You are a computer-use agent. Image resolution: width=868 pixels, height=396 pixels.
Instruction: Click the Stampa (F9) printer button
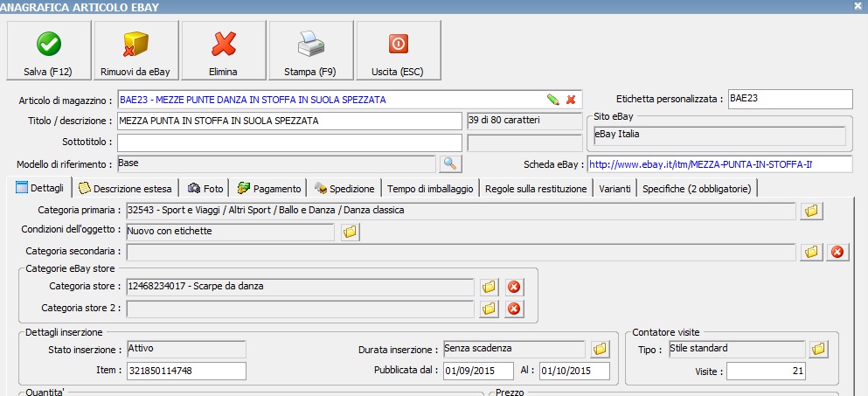311,51
